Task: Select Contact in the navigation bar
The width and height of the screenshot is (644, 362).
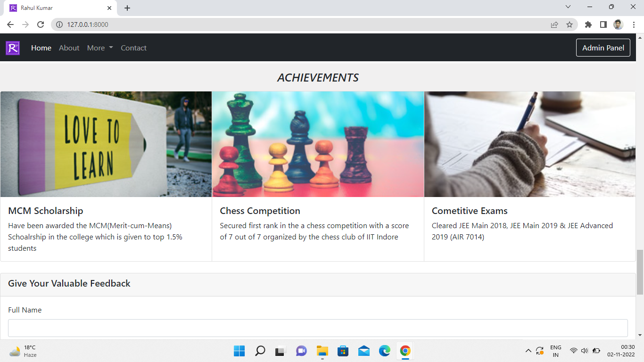Action: pyautogui.click(x=133, y=48)
